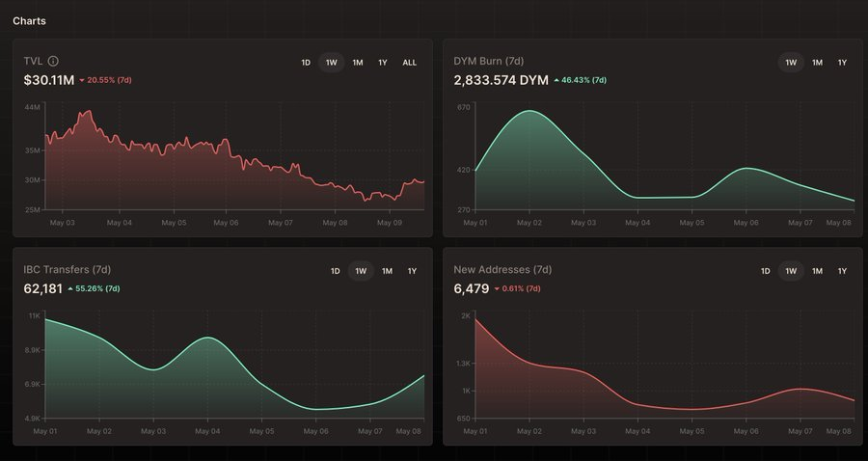Screen dimensions: 868x461
Task: Select 1D range on IBC Transfers chart
Action: 335,271
